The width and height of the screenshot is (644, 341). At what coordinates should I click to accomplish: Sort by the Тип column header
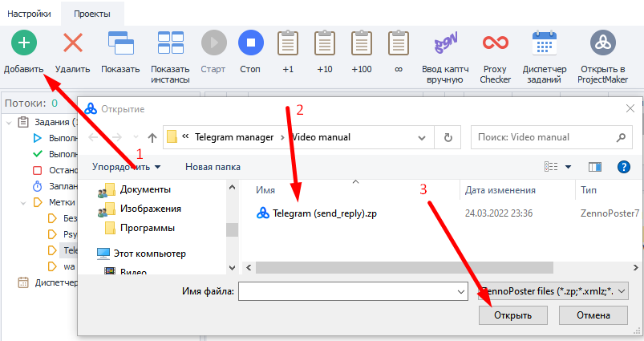tap(589, 190)
